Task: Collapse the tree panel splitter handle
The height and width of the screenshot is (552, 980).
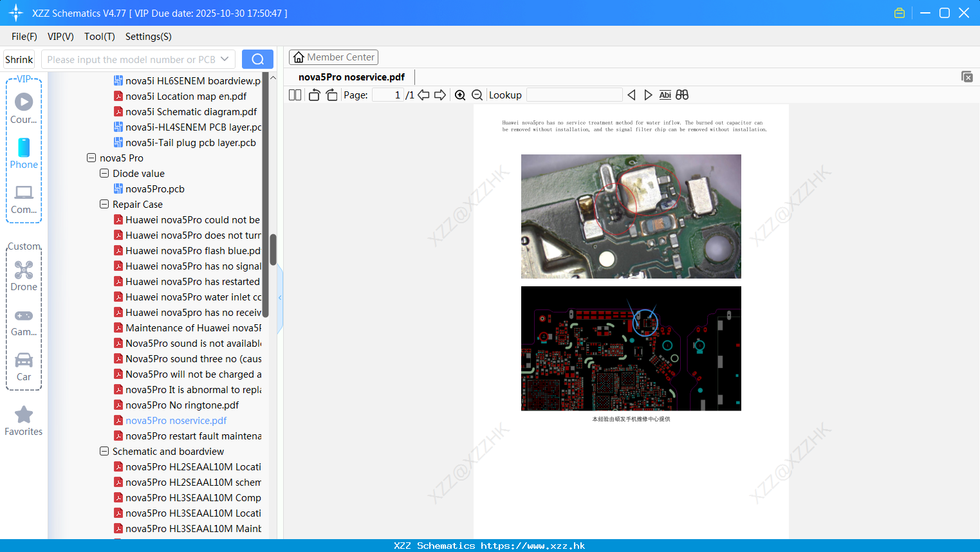Action: [x=280, y=298]
